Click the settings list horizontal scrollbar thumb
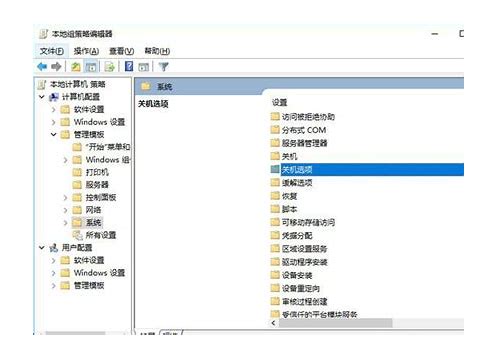This screenshot has height=360, width=498. coord(336,323)
